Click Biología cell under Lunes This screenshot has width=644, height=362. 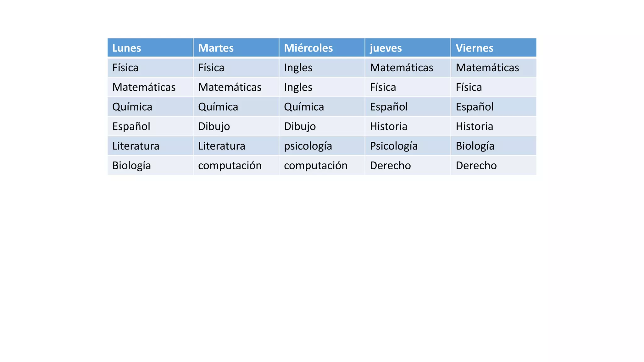point(131,165)
